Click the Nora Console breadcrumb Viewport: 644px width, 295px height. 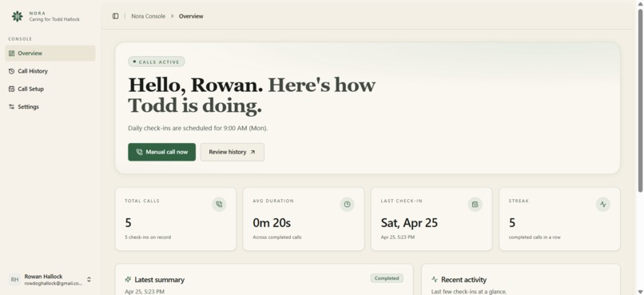(x=149, y=17)
